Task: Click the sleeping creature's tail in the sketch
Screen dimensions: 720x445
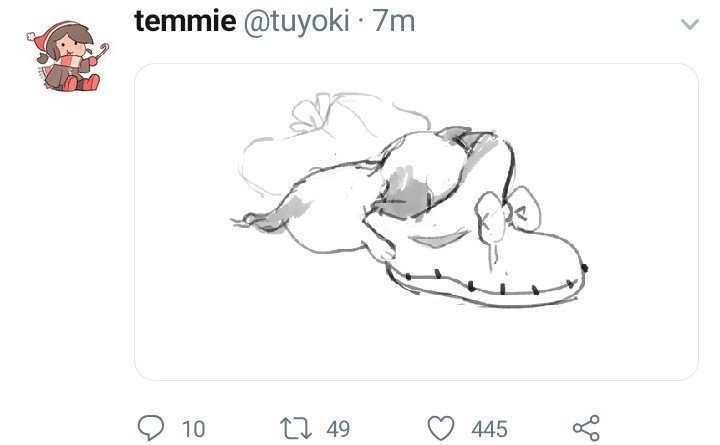Action: coord(257,220)
